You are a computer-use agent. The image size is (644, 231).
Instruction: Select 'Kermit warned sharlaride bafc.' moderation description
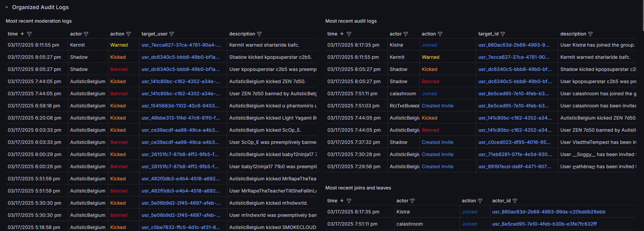tap(264, 45)
